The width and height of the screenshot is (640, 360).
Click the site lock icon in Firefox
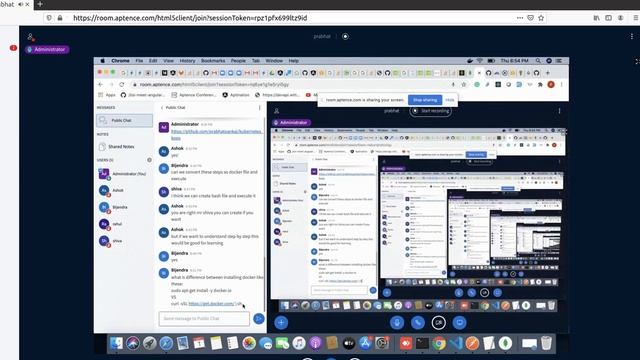[x=60, y=18]
